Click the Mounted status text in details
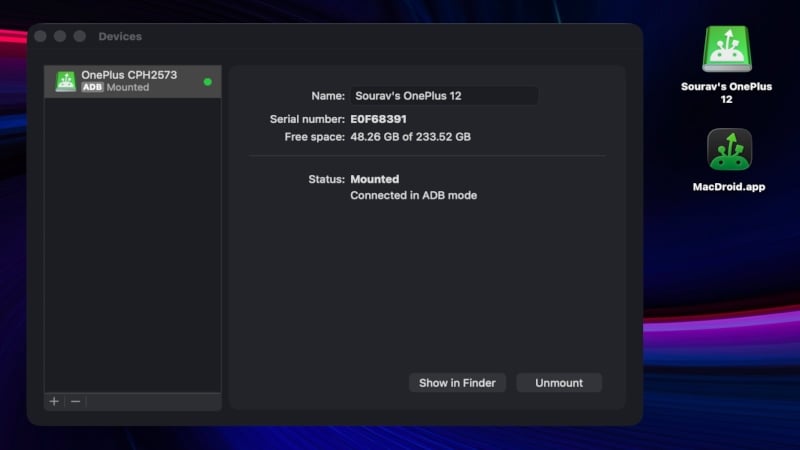800x450 pixels. [x=374, y=179]
